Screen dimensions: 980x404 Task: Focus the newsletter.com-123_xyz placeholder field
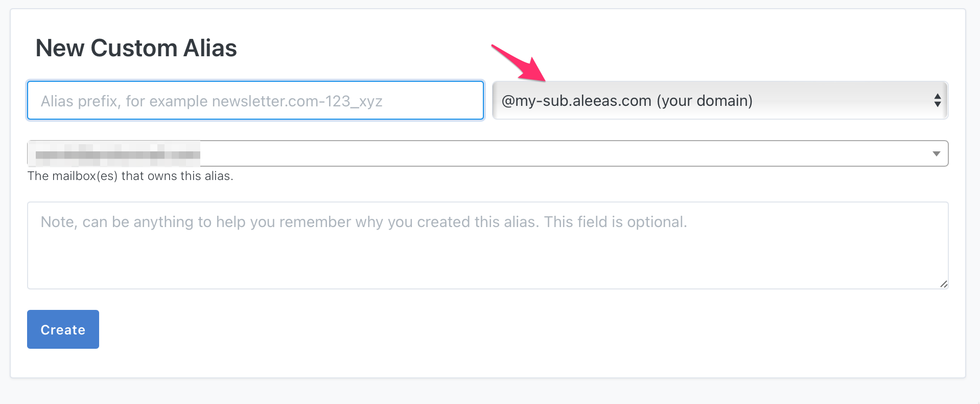click(x=255, y=100)
